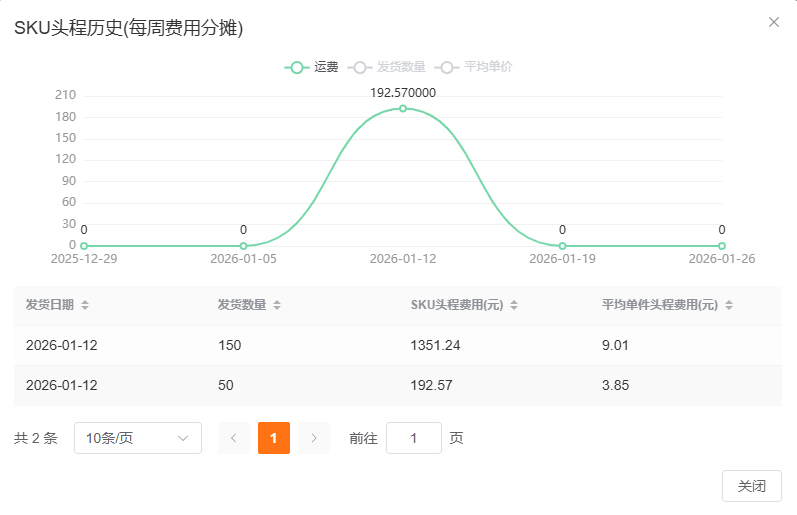Click the chart point at 2026-01-05
The image size is (797, 515).
pos(243,246)
